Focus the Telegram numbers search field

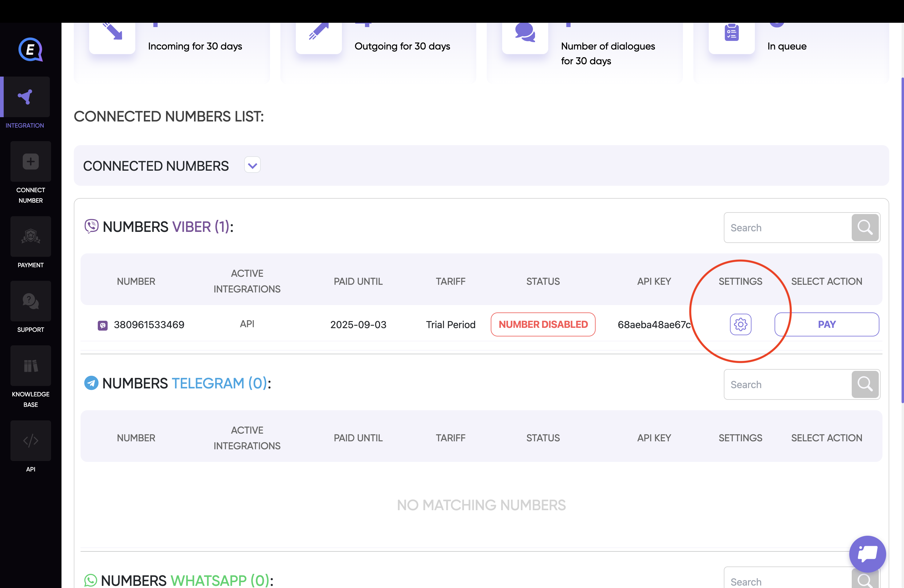click(x=786, y=384)
